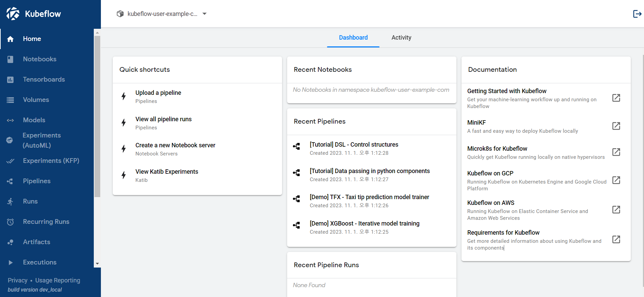Open external link icon for Requirements for Kubeflow

[616, 239]
